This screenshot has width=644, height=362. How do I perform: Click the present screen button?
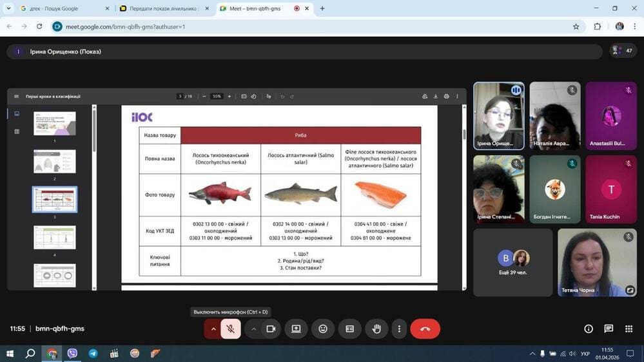(296, 329)
